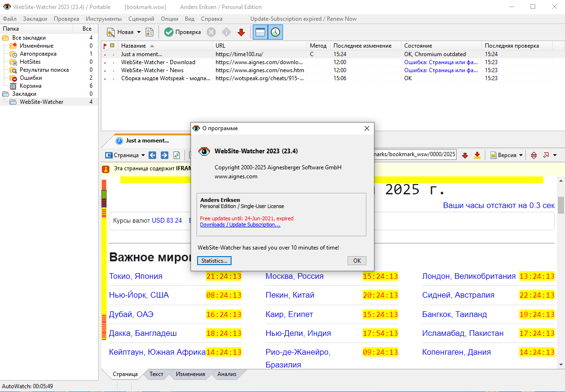Switch to the Изменения tab

pyautogui.click(x=191, y=374)
